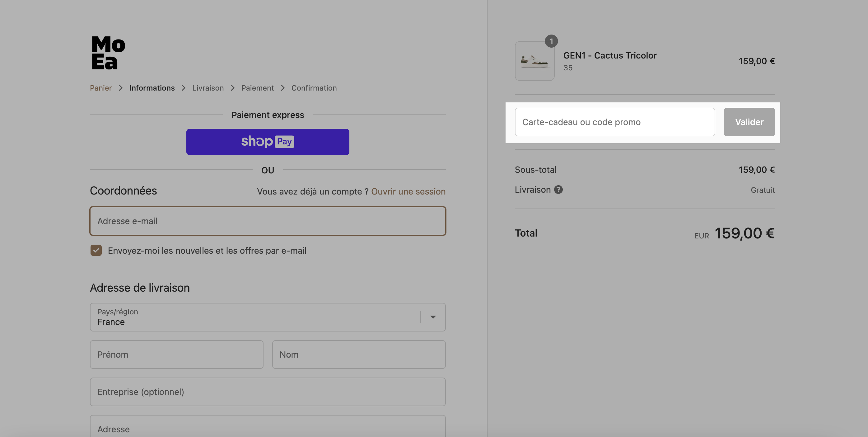
Task: Expand the Pays/région dropdown arrow
Action: (433, 317)
